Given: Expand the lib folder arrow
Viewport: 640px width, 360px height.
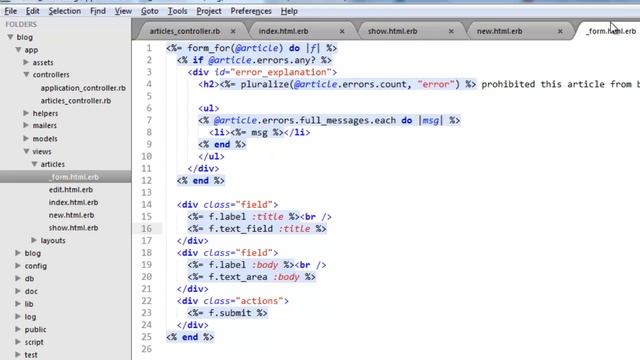Looking at the screenshot, I should [18, 304].
